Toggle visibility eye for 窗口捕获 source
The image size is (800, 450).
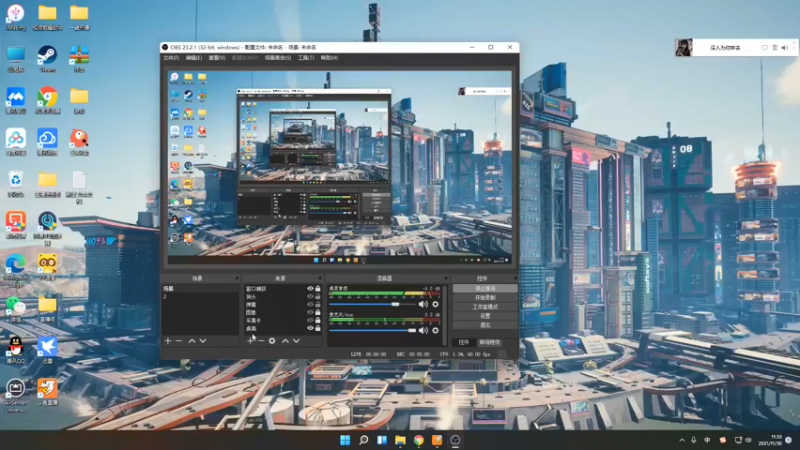(x=310, y=289)
